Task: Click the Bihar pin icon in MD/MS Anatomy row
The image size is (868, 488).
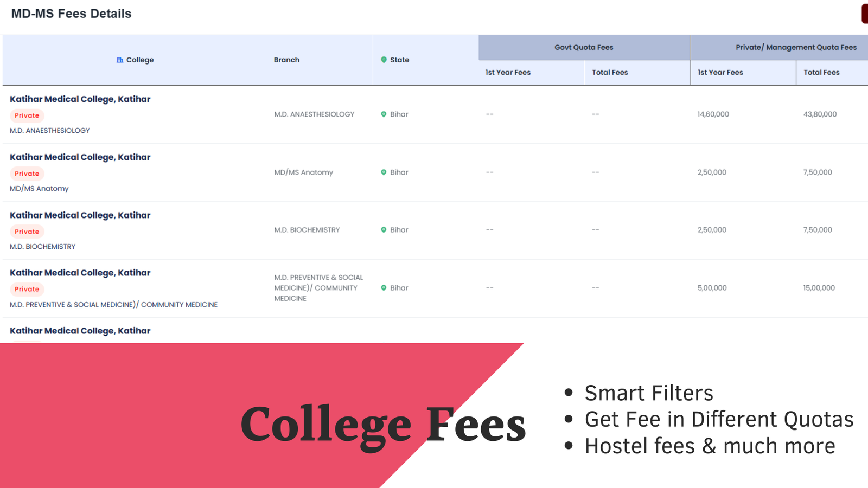Action: click(x=384, y=172)
